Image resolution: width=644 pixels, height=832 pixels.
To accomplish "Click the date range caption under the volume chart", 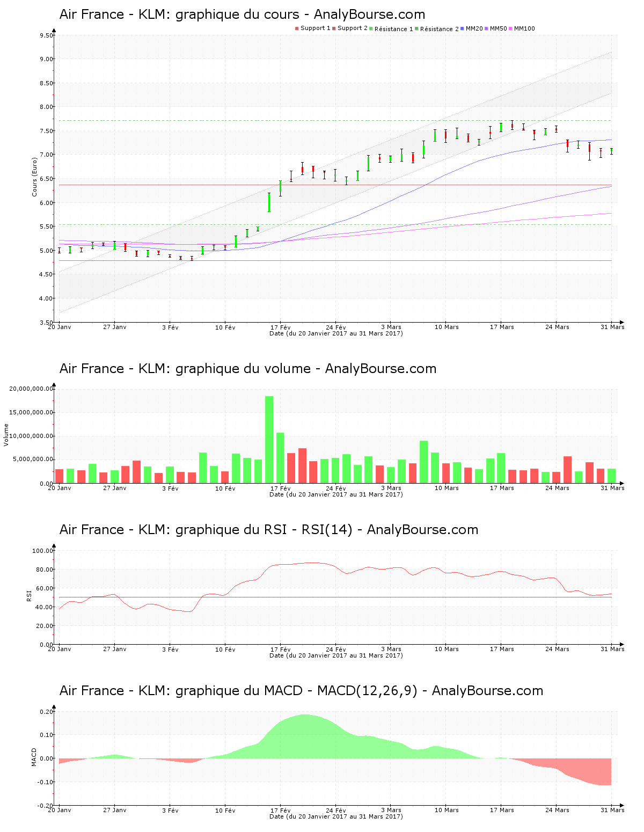I will (x=336, y=494).
